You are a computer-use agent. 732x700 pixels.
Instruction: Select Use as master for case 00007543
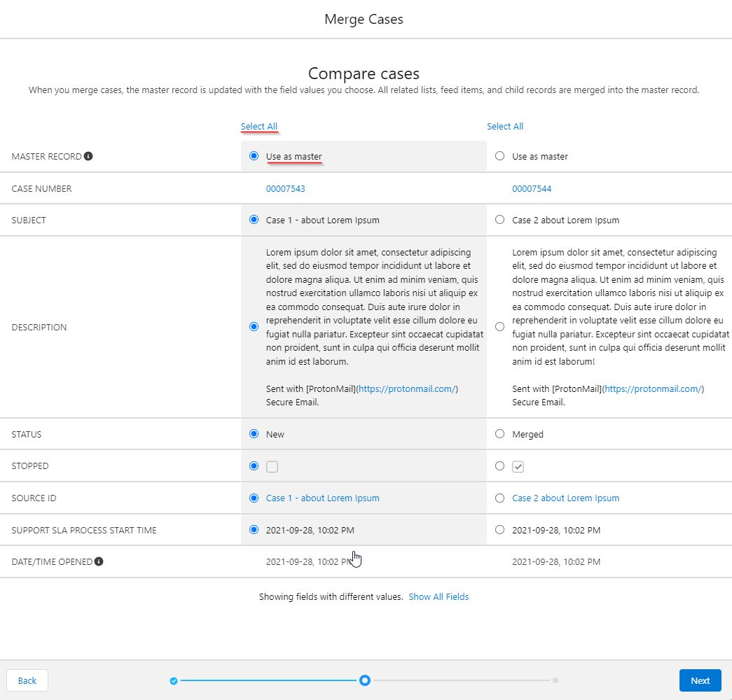click(x=254, y=156)
